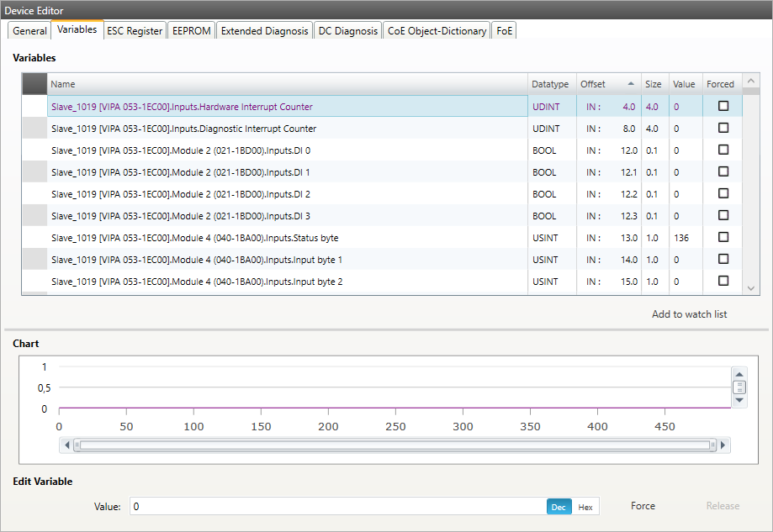Toggle Forced checkbox for Status byte row
This screenshot has height=532, width=773.
[x=723, y=238]
